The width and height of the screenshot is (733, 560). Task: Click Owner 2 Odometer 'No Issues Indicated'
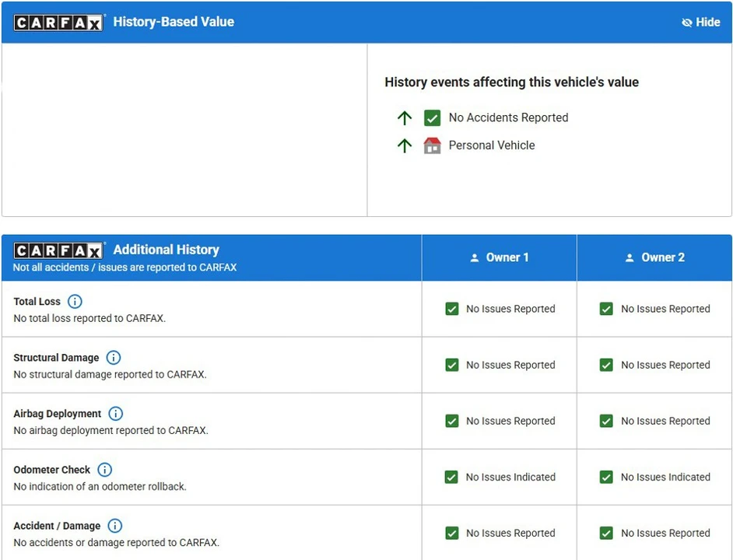tap(665, 478)
